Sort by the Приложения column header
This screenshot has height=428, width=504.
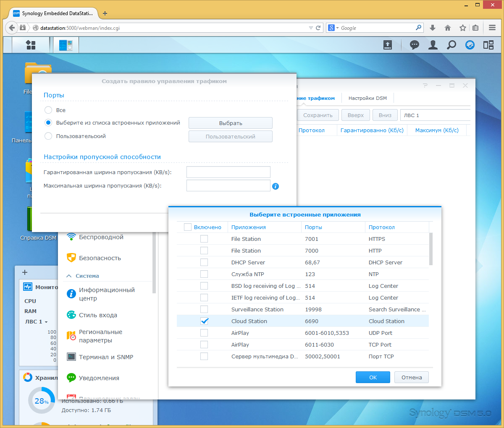265,227
